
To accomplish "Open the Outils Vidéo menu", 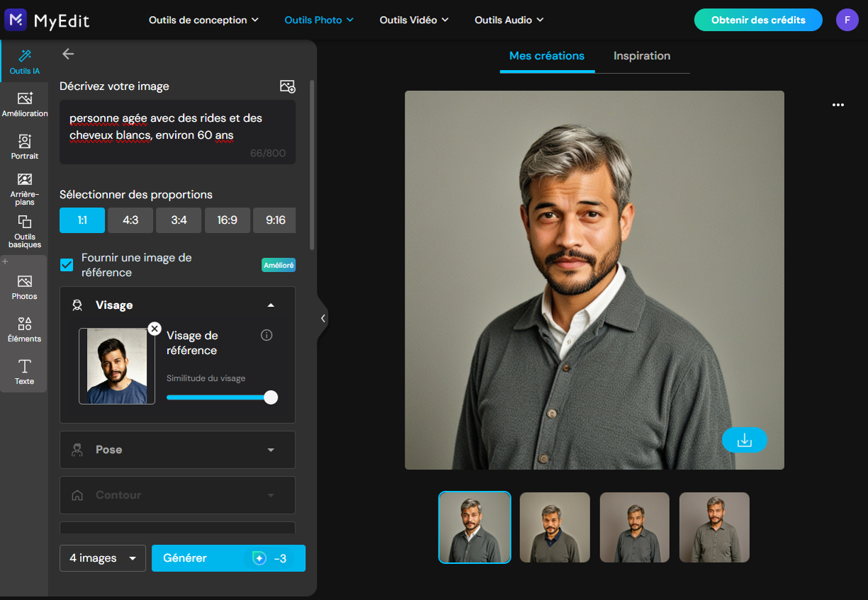I will click(414, 20).
